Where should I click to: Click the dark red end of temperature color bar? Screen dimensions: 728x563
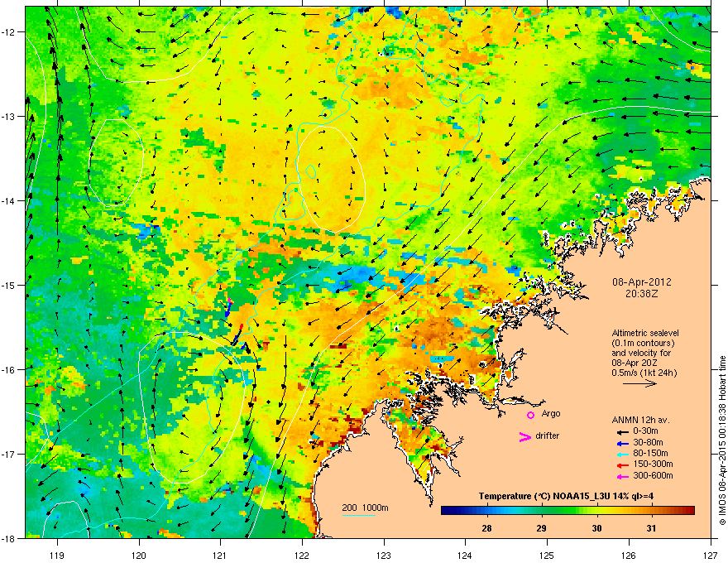[690, 510]
